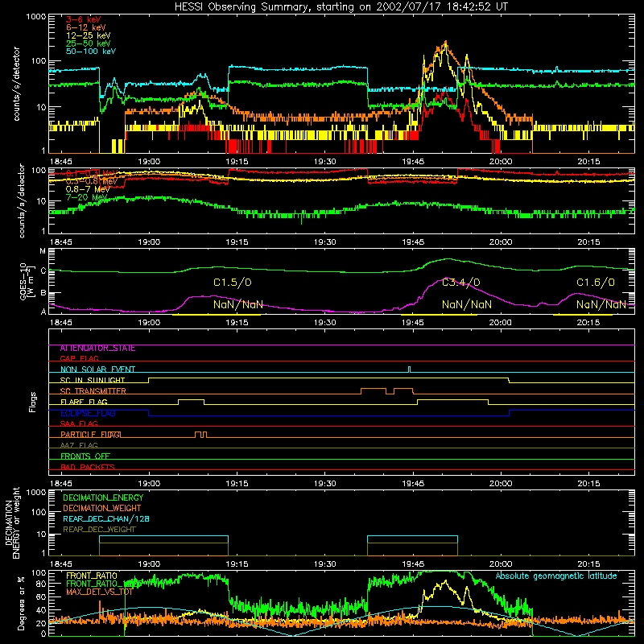
Task: Click the 7-20 MeV legend label
Action: [x=86, y=197]
